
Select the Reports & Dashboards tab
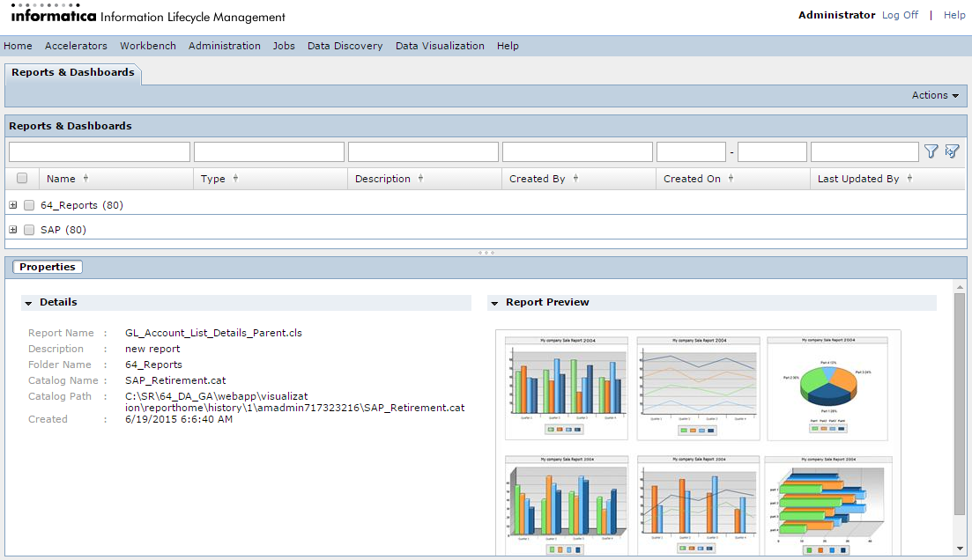coord(73,72)
